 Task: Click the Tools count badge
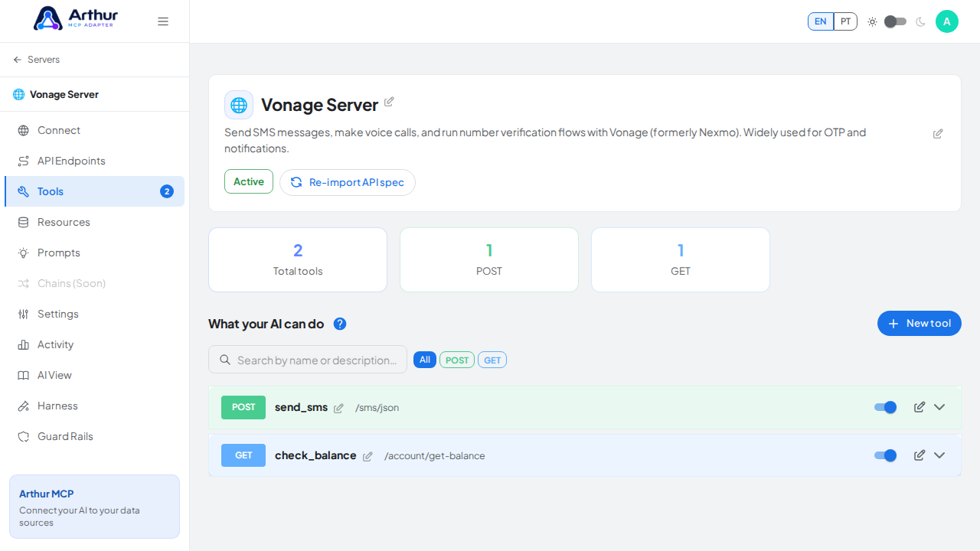click(167, 191)
